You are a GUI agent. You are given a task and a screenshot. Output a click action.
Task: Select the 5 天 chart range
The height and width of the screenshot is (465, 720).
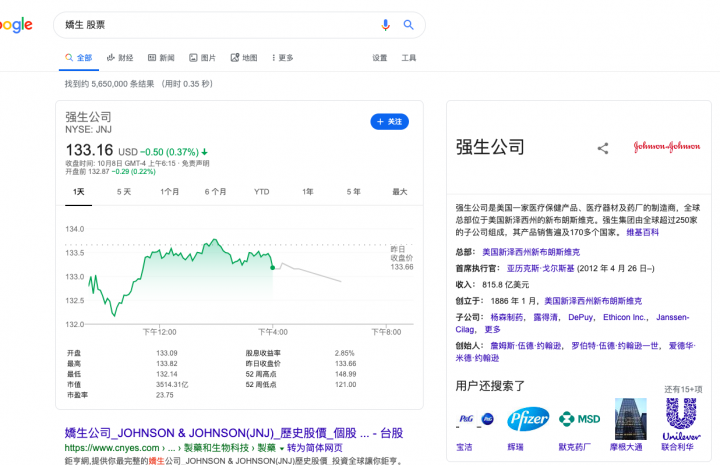(x=124, y=191)
